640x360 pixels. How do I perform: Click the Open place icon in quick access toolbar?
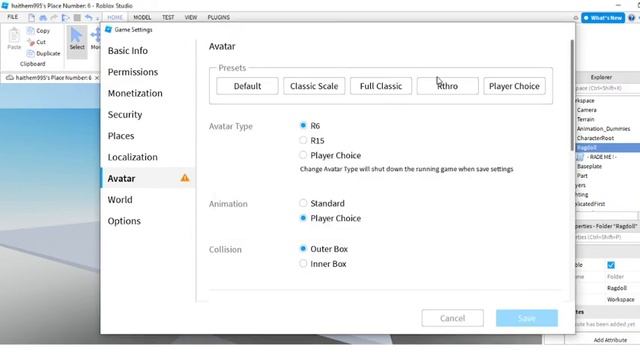click(x=43, y=18)
